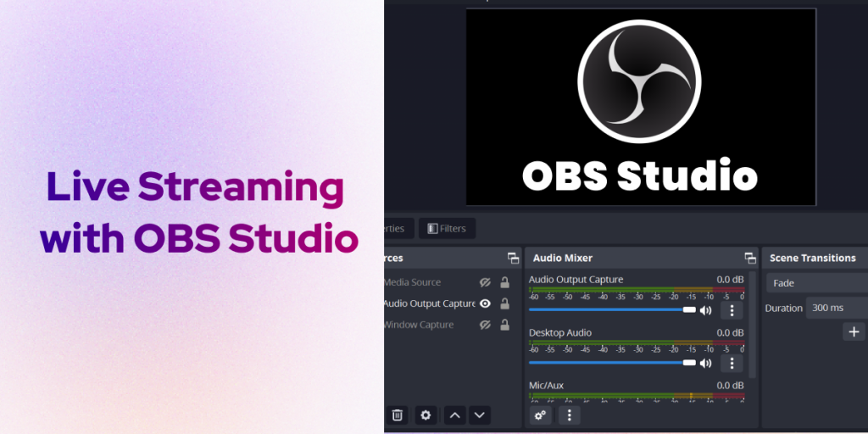Click the Audio Mixer vertical scrollbar
Image resolution: width=868 pixels, height=434 pixels.
[752, 325]
